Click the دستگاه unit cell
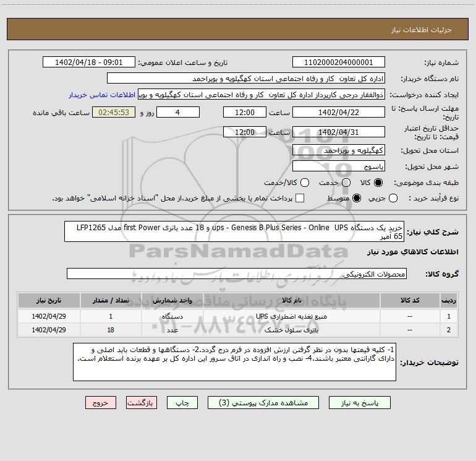This screenshot has width=476, height=461. (172, 316)
